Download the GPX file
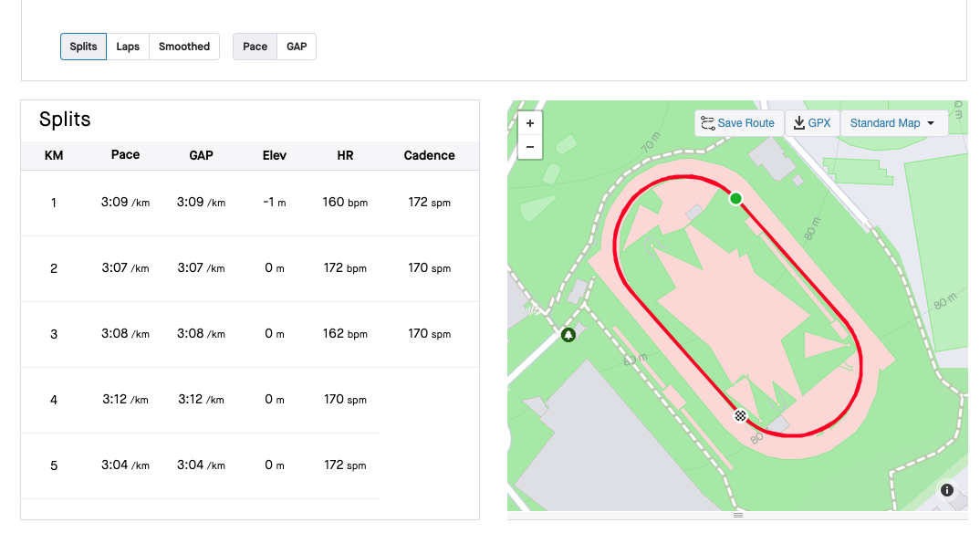980x533 pixels. coord(812,123)
